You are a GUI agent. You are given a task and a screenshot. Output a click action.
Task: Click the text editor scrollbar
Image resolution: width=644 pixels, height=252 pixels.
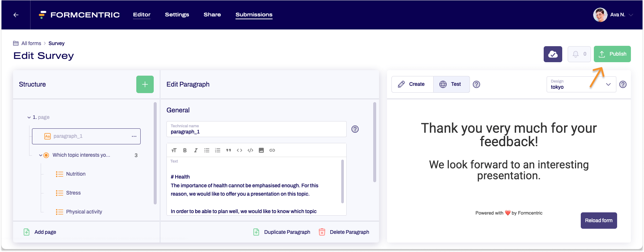[342, 181]
